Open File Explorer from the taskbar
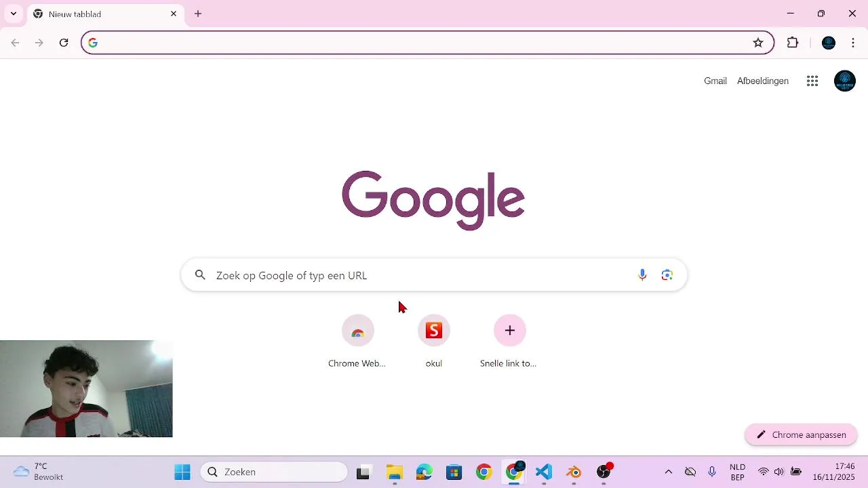Screen dimensions: 868x488 point(394,472)
